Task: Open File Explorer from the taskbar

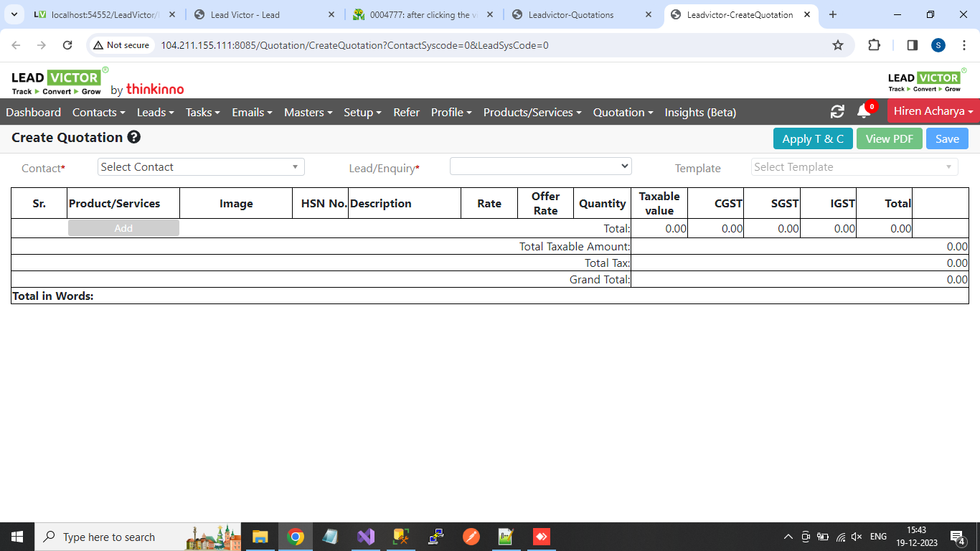Action: coord(260,537)
